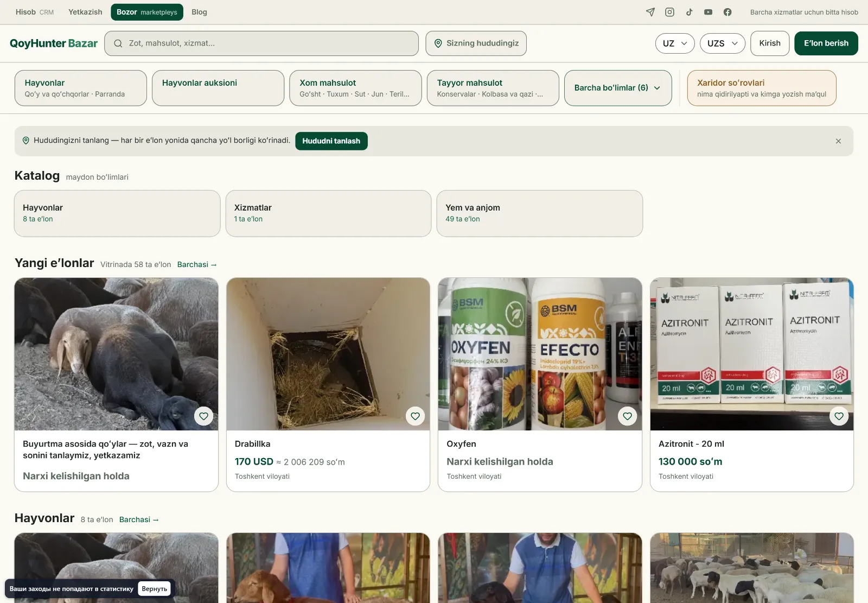Open the UZ language dropdown
Viewport: 868px width, 603px height.
pyautogui.click(x=675, y=43)
